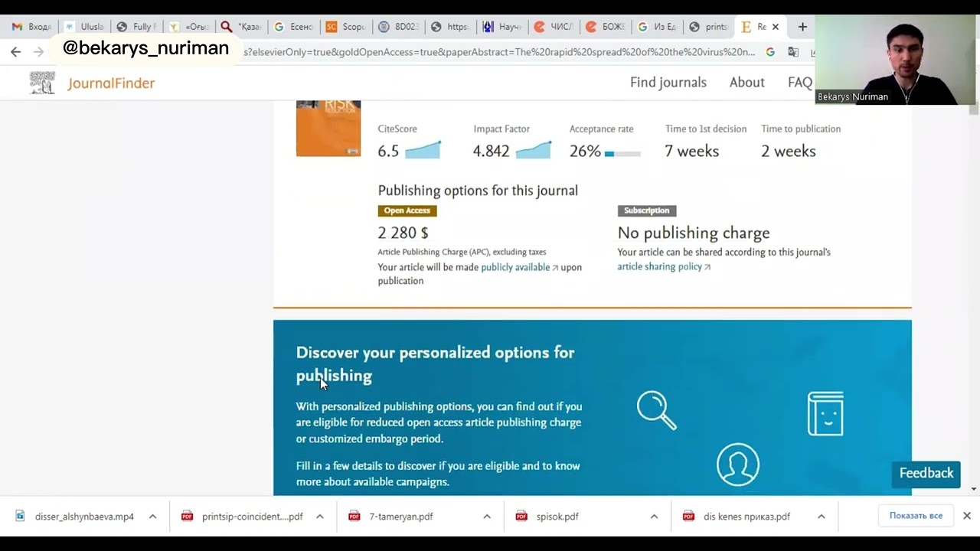Screen dimensions: 980x551
Task: Click the orange journal cover thumbnail
Action: pos(328,129)
